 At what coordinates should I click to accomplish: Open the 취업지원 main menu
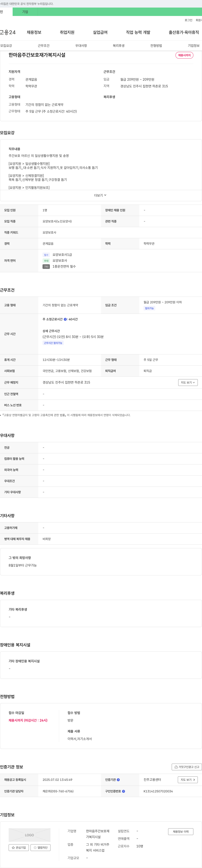coord(67,32)
